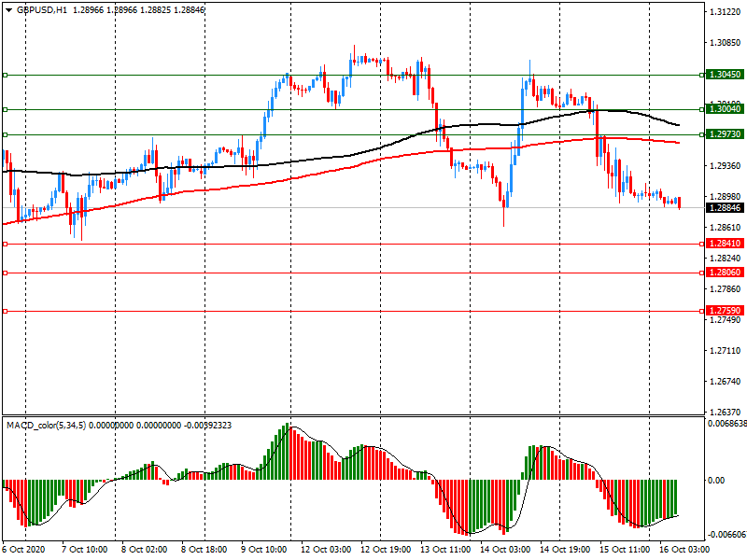Click the low value 1.28825 in chart header
Image resolution: width=747 pixels, height=560 pixels.
click(x=155, y=9)
